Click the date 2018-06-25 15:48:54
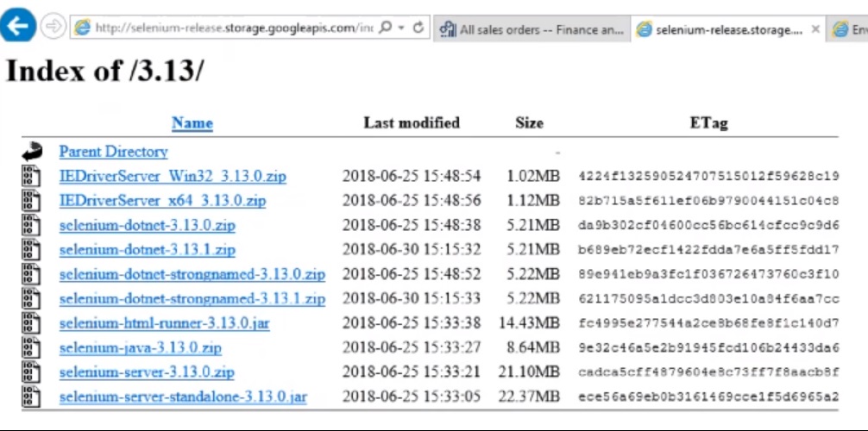The width and height of the screenshot is (868, 431). coord(412,177)
